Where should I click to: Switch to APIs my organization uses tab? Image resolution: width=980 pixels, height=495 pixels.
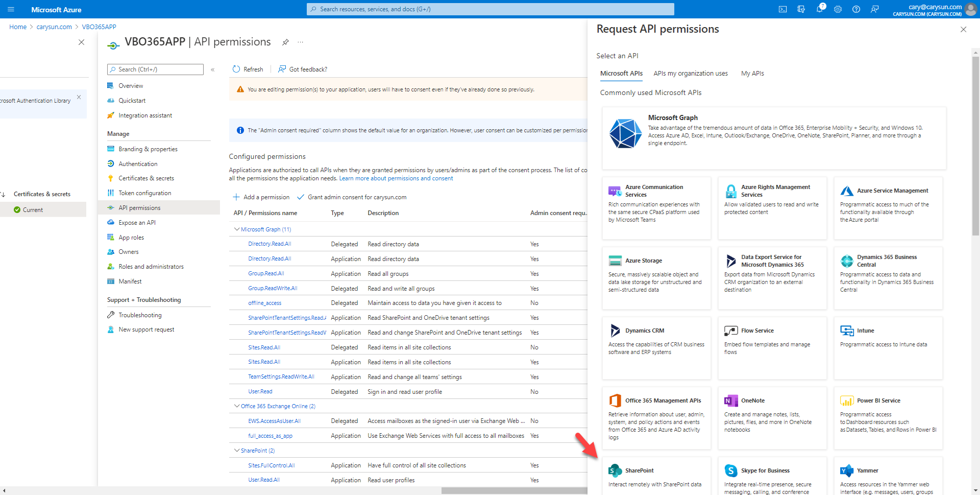coord(691,74)
